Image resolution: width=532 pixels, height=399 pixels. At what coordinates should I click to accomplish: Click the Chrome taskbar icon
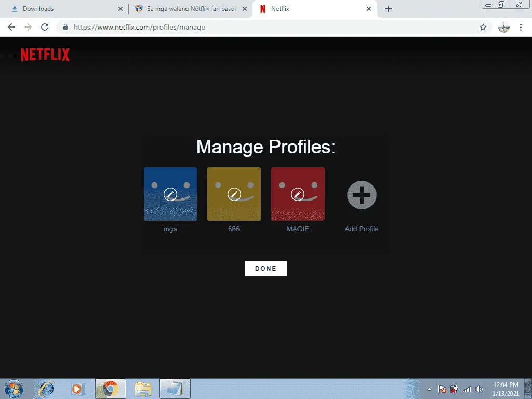pyautogui.click(x=111, y=389)
